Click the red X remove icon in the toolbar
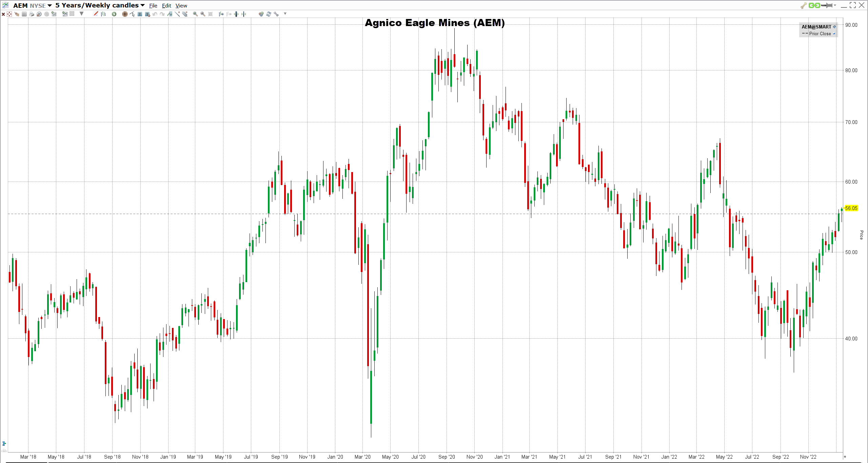The width and height of the screenshot is (868, 463). (x=3, y=14)
